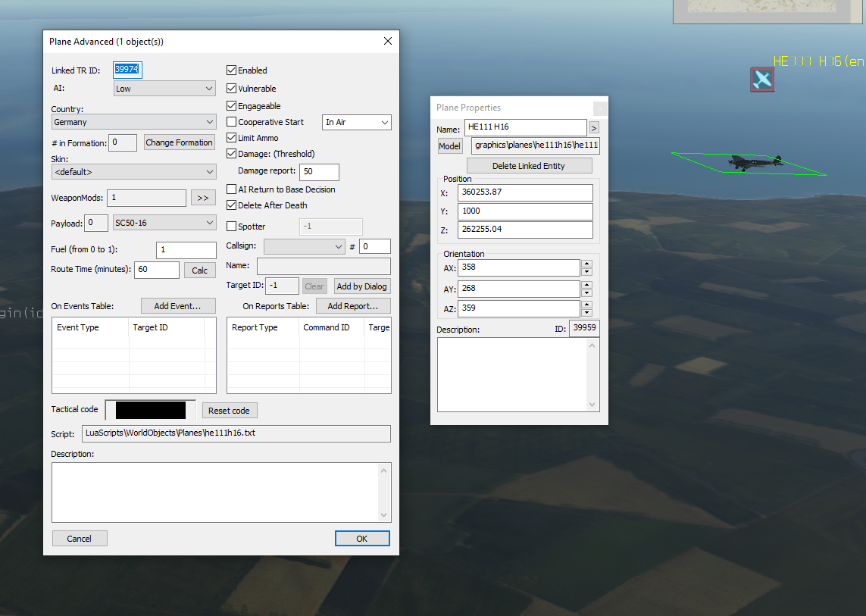This screenshot has height=616, width=866.
Task: Open the Payload dropdown showing SC50-16
Action: coord(164,223)
